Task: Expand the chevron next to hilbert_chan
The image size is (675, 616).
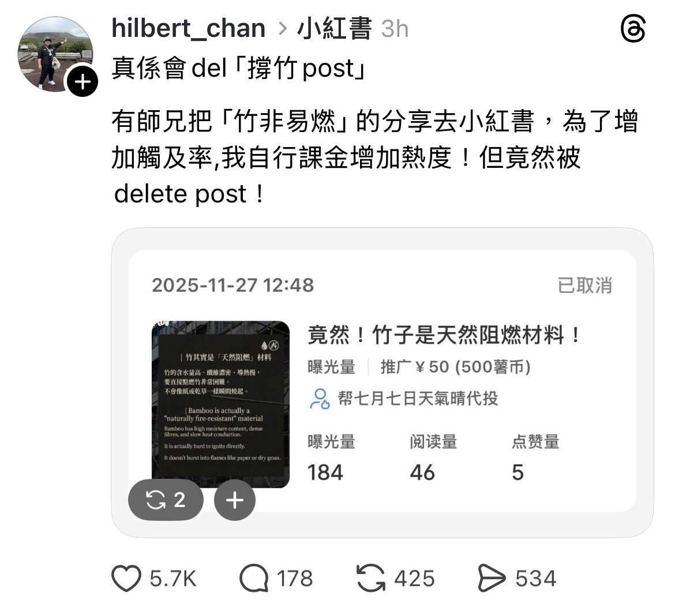Action: (x=282, y=29)
